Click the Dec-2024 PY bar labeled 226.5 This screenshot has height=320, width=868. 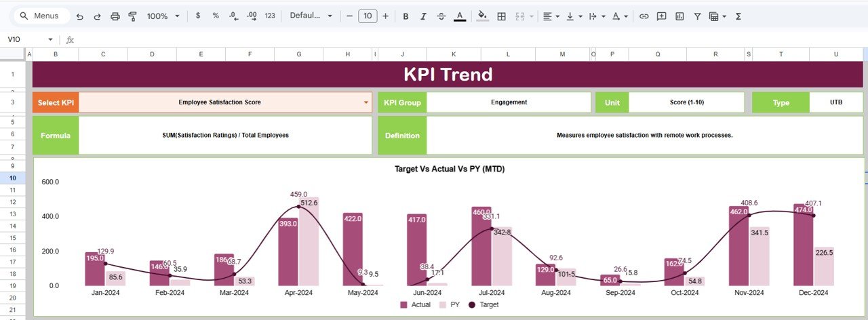point(825,266)
